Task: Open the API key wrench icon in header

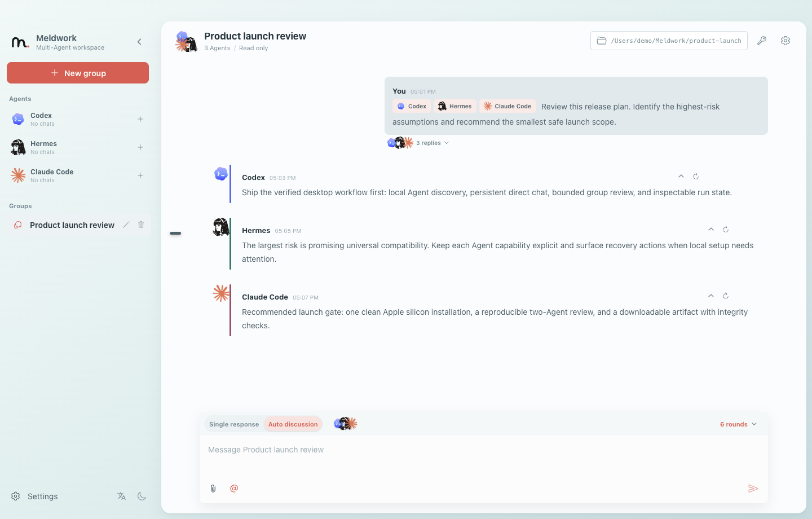Action: [x=762, y=41]
